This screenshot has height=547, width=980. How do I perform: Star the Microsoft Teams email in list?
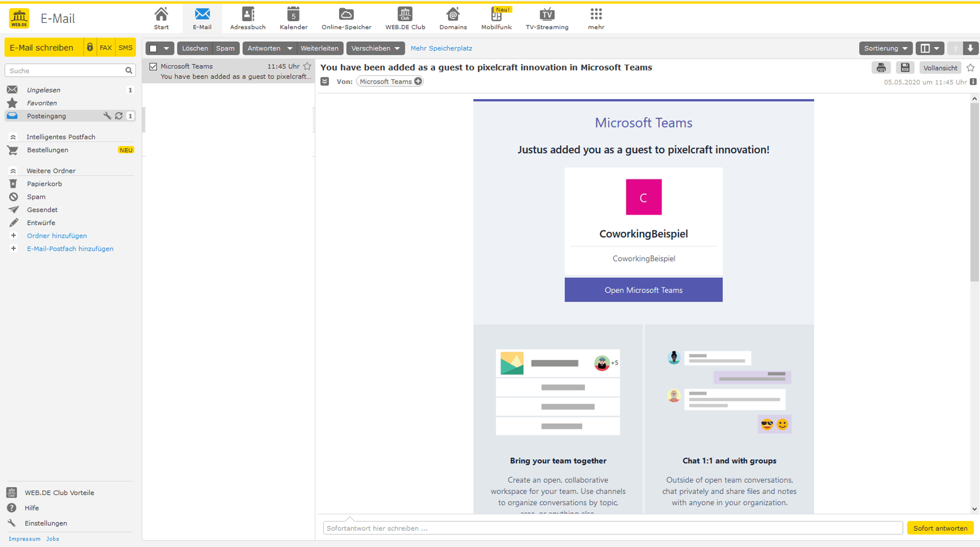click(307, 66)
